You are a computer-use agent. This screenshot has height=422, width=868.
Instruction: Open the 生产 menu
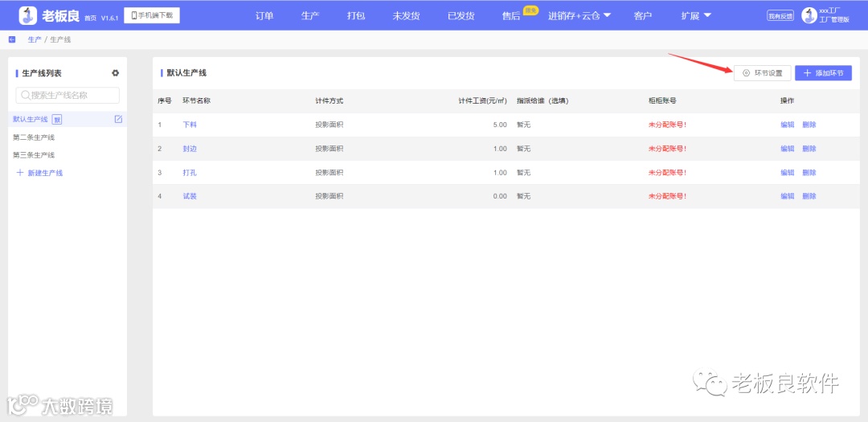pyautogui.click(x=310, y=15)
